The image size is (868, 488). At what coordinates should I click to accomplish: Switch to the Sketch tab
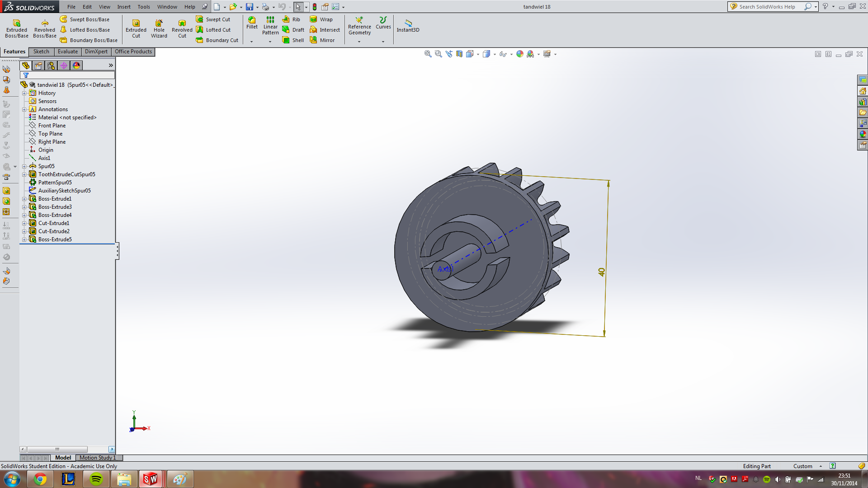(41, 52)
